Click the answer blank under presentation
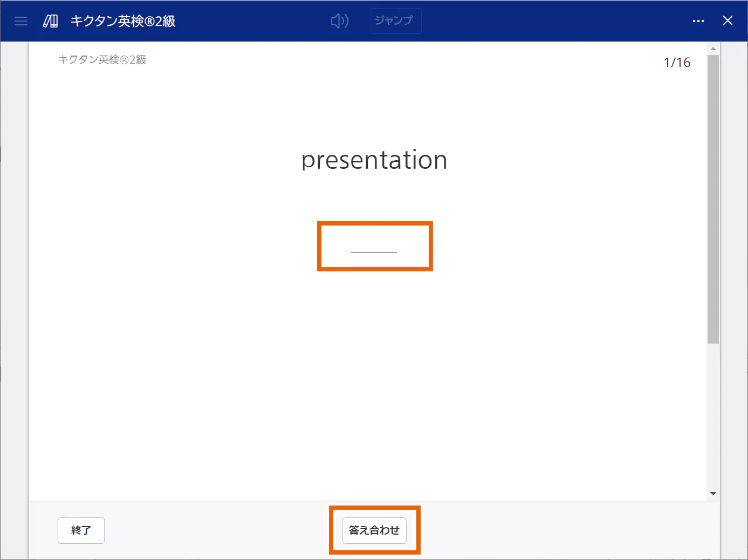 374,247
